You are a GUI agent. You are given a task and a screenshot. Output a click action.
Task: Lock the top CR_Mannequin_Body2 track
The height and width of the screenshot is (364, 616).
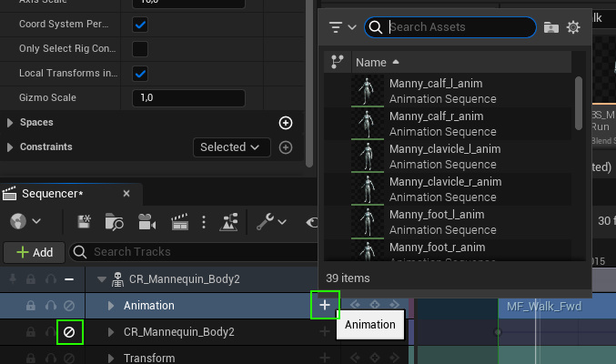31,279
